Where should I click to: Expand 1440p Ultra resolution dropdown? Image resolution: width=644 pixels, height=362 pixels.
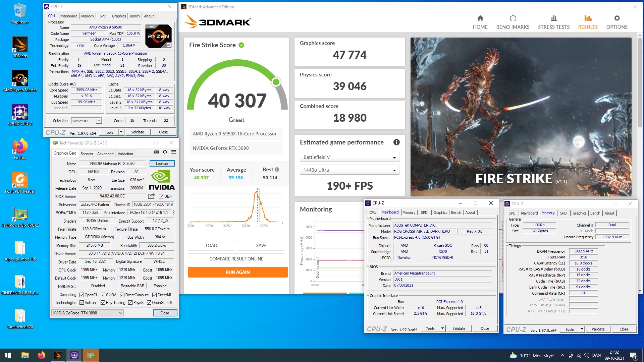coord(350,170)
